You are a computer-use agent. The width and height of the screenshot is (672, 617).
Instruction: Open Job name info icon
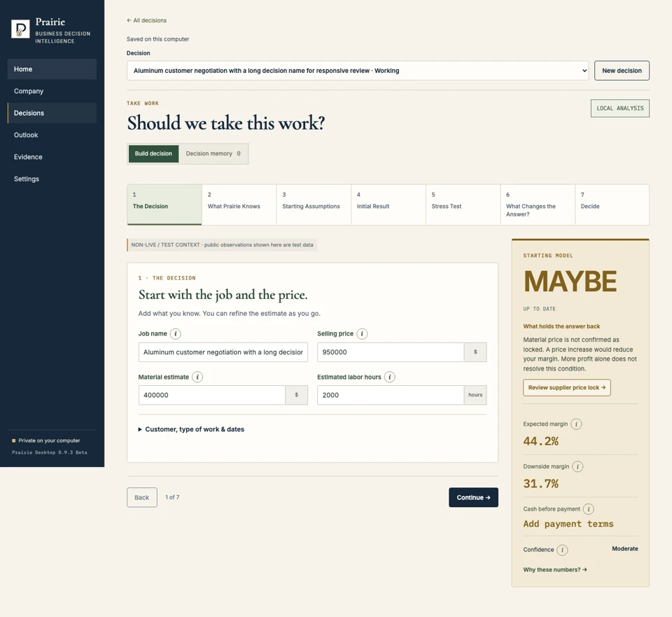(x=175, y=333)
